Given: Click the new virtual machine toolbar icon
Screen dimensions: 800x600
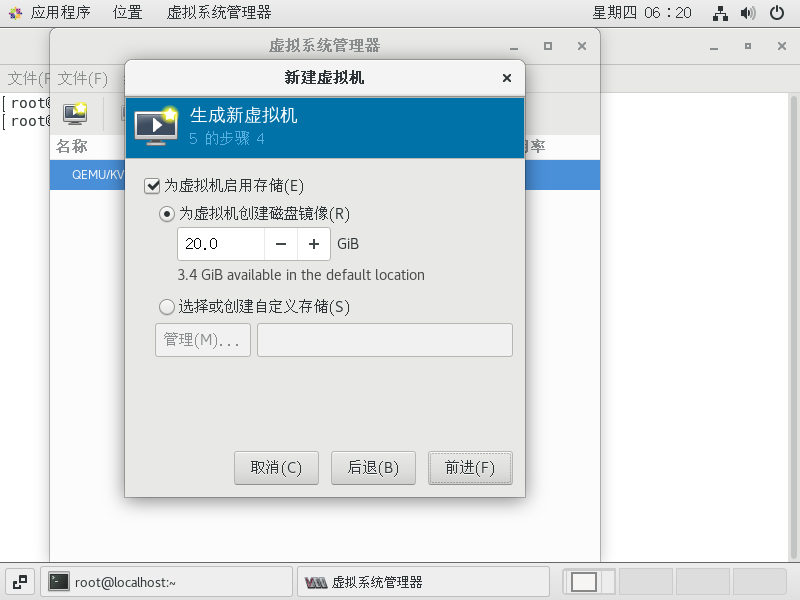Looking at the screenshot, I should click(75, 114).
